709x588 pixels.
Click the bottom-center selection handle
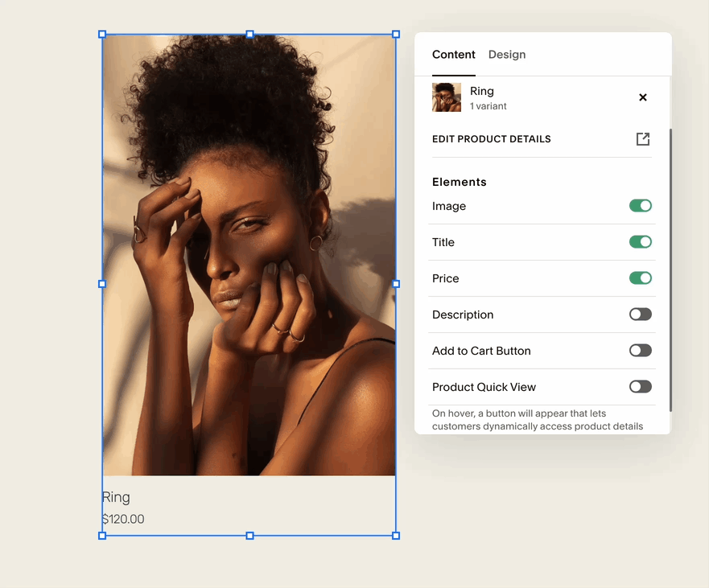[x=249, y=536]
